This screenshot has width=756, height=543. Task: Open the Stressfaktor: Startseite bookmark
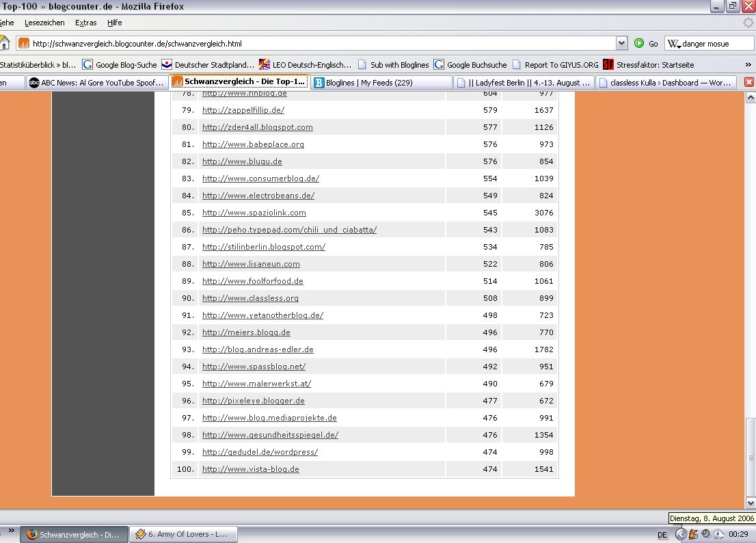(648, 65)
